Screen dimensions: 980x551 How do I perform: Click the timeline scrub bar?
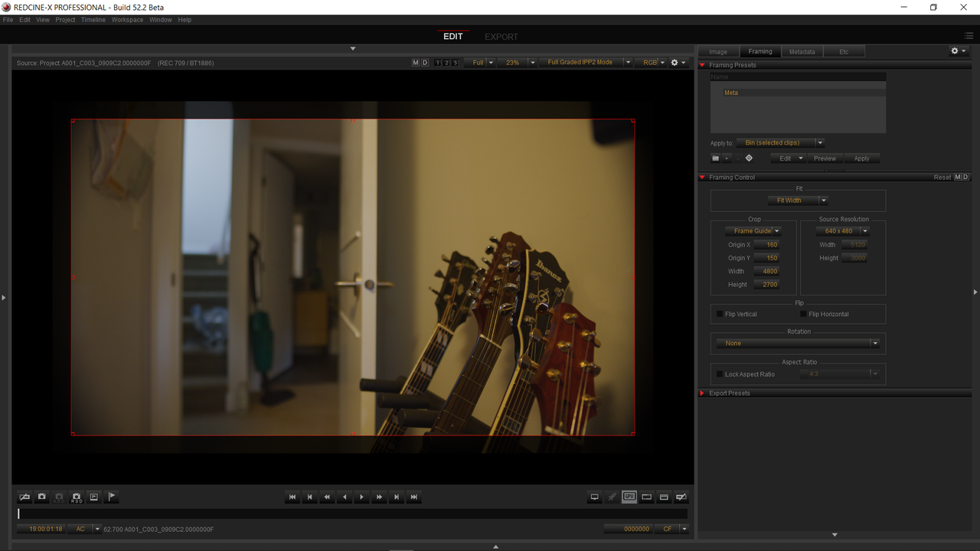(352, 514)
